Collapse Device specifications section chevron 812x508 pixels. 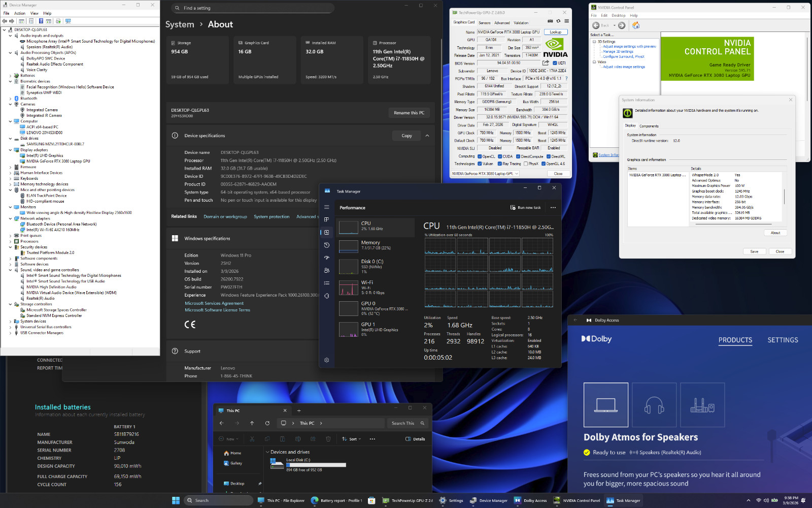click(427, 136)
